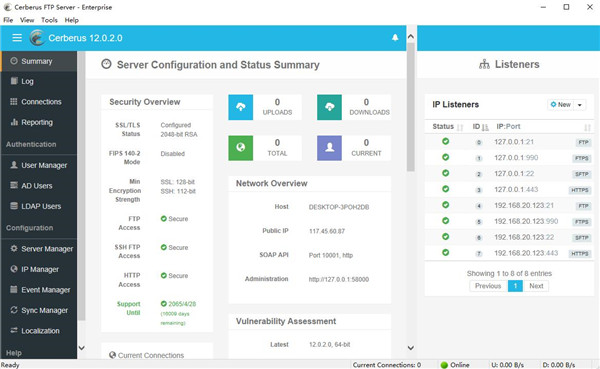
Task: Click the teal Downloads cloud icon
Action: point(329,107)
